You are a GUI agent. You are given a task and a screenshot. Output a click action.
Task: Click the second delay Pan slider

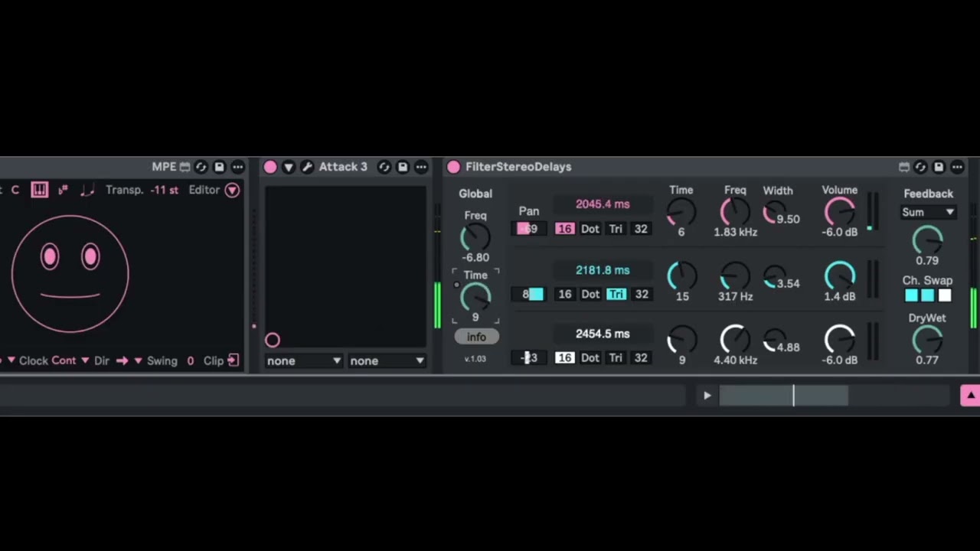(531, 294)
